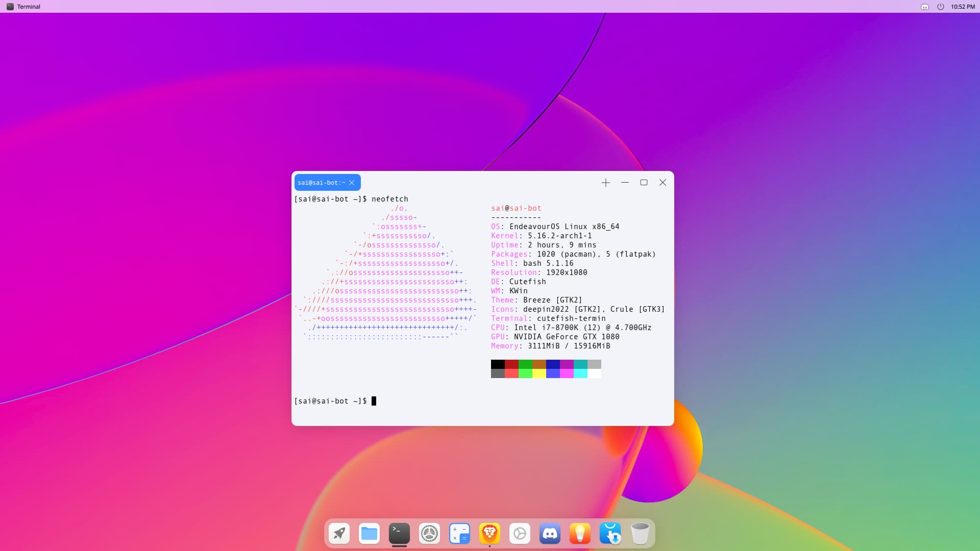Click the Terminal icon in the dock
This screenshot has height=551, width=980.
399,534
